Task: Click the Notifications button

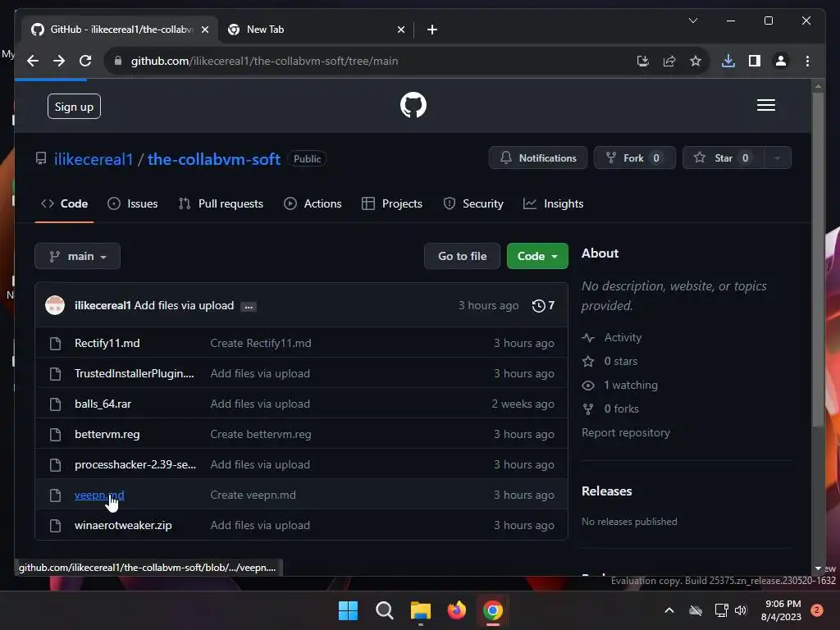Action: 538,158
